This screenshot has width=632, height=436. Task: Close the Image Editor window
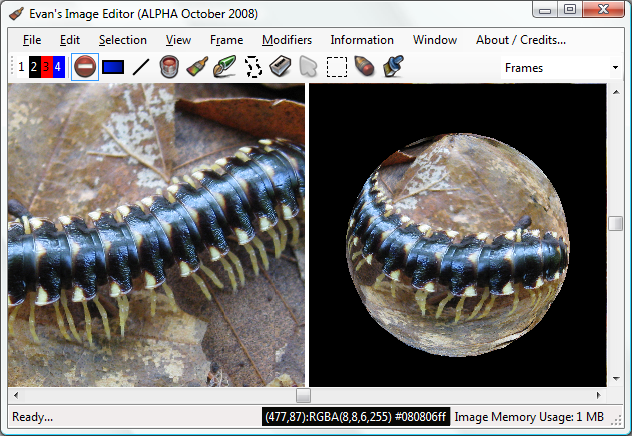tap(603, 10)
